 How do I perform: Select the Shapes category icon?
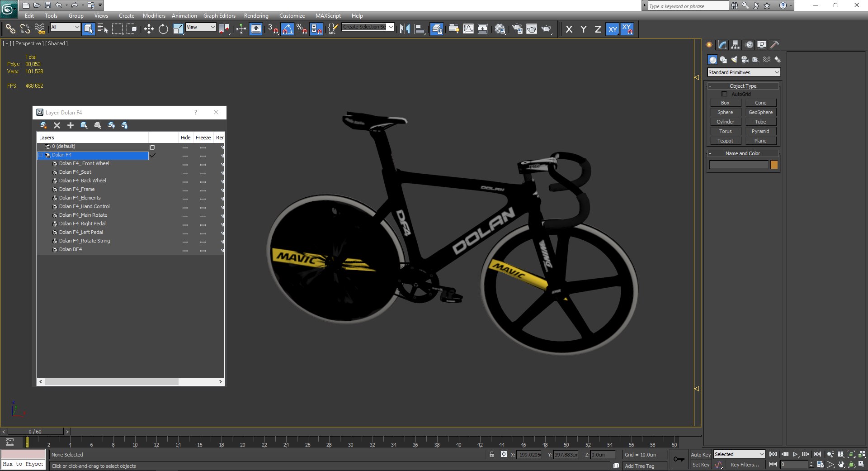pos(723,60)
